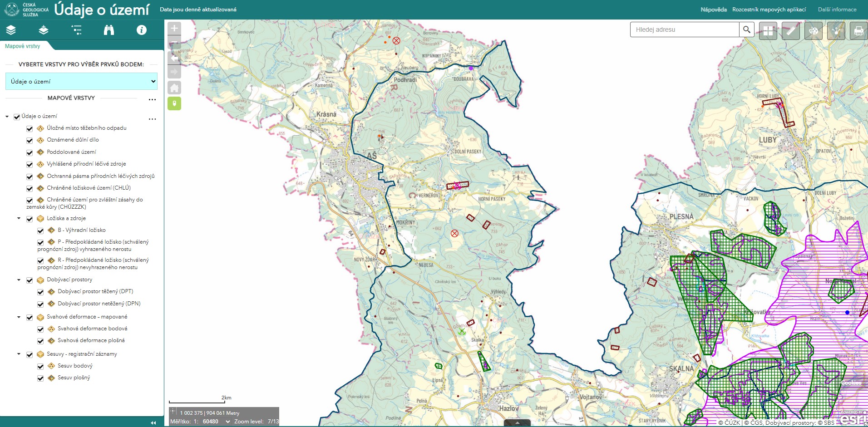Open the info panel icon
This screenshot has height=427, width=868.
tap(142, 30)
